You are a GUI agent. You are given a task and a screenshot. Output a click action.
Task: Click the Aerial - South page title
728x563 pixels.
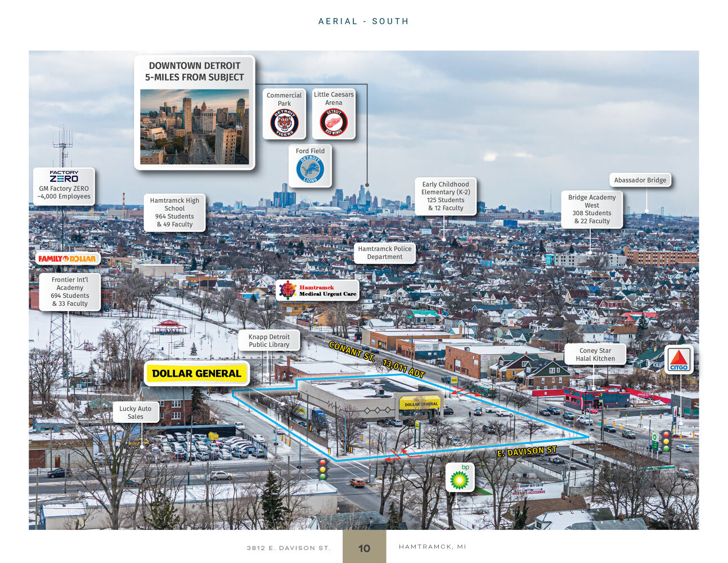[364, 21]
